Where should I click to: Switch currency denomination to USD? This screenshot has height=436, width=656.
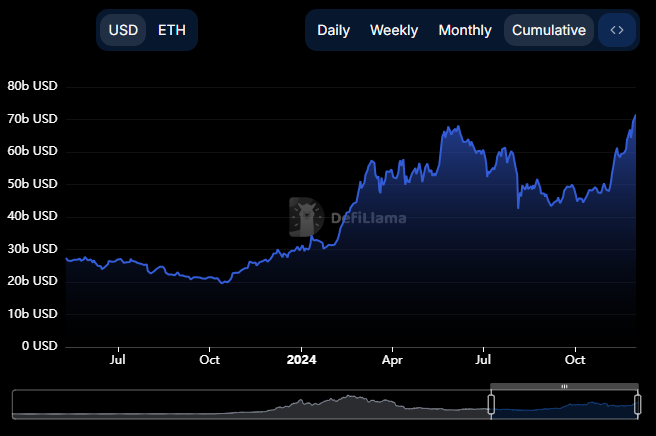coord(123,30)
